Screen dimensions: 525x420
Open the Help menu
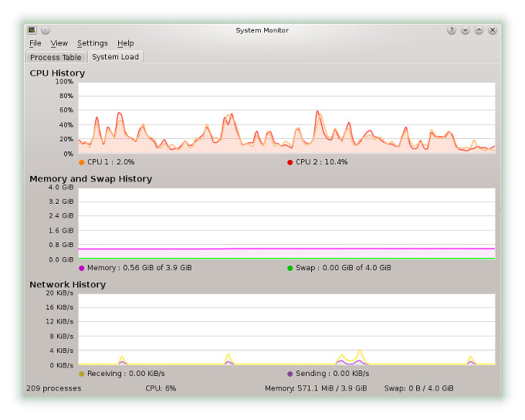(126, 43)
